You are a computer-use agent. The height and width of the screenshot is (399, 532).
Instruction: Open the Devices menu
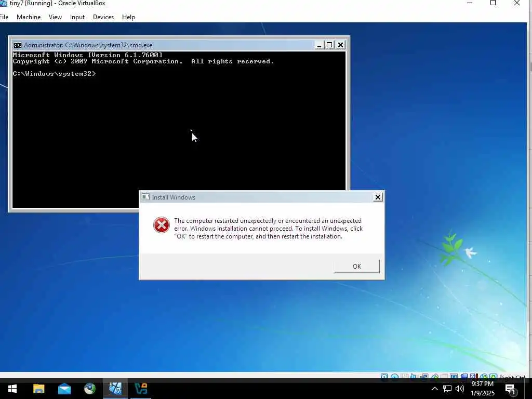(x=103, y=17)
